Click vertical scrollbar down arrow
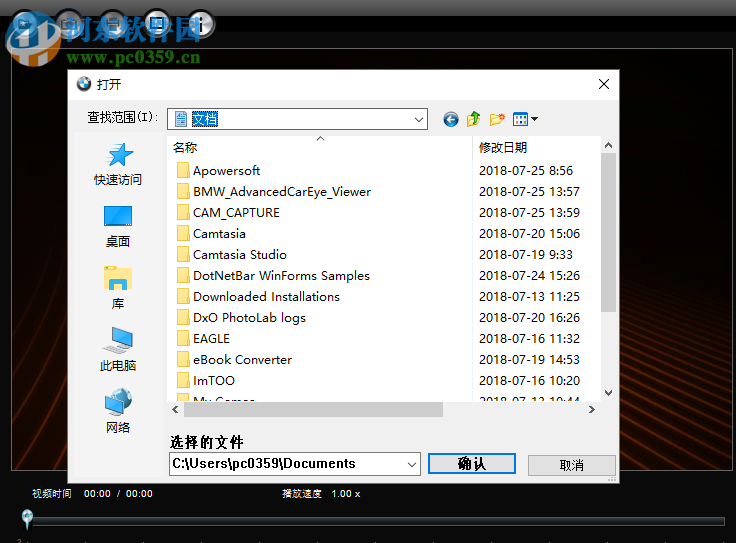736x543 pixels. click(x=608, y=393)
